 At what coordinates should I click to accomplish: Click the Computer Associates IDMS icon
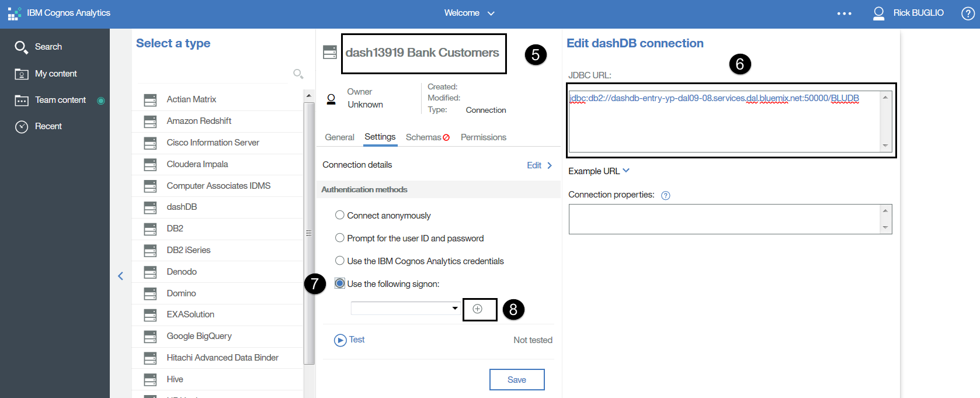click(x=150, y=186)
